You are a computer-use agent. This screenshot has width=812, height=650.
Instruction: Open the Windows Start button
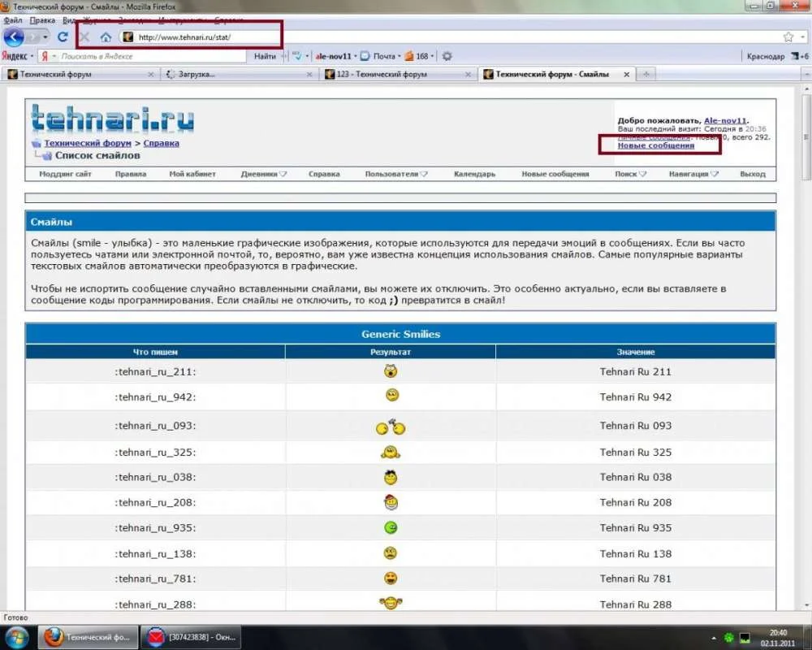[x=15, y=638]
